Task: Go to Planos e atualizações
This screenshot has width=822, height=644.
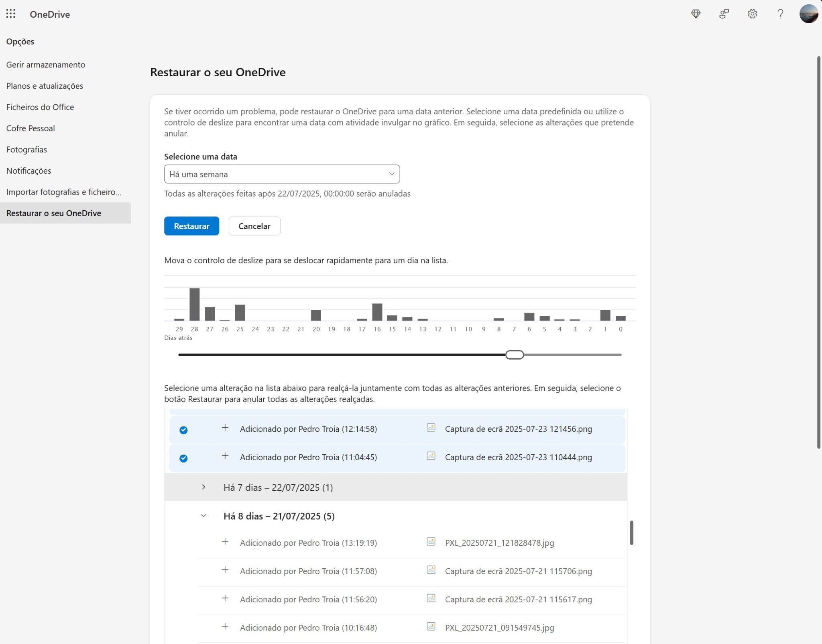Action: 45,86
